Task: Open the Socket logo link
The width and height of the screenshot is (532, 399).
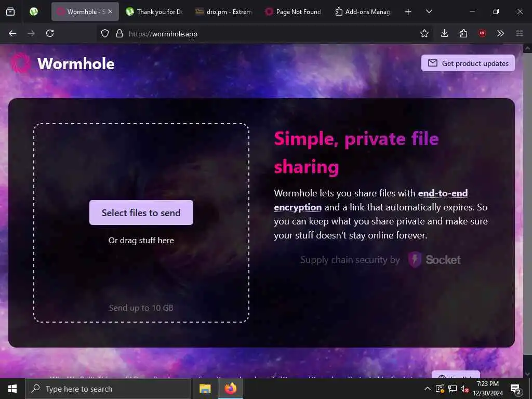Action: point(434,260)
